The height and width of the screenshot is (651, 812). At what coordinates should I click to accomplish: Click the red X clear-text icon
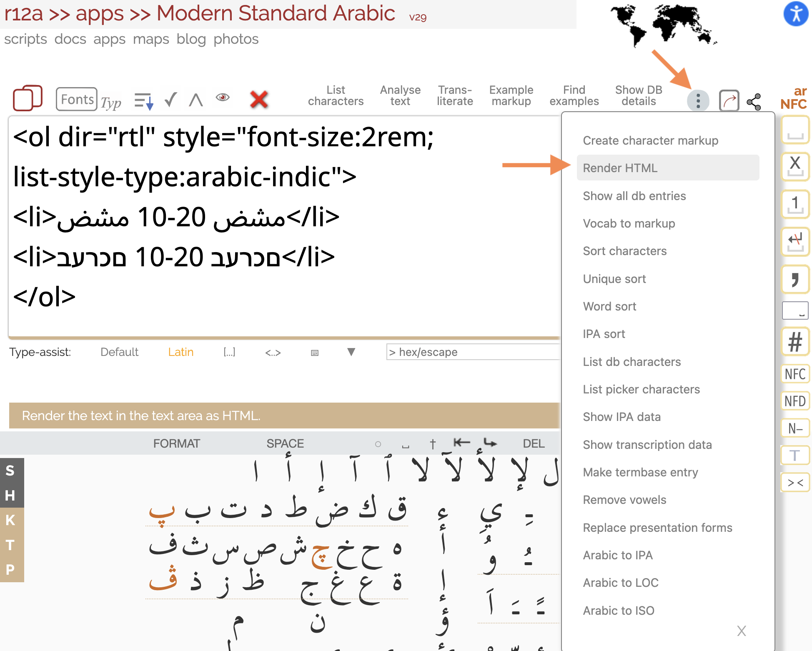coord(259,99)
